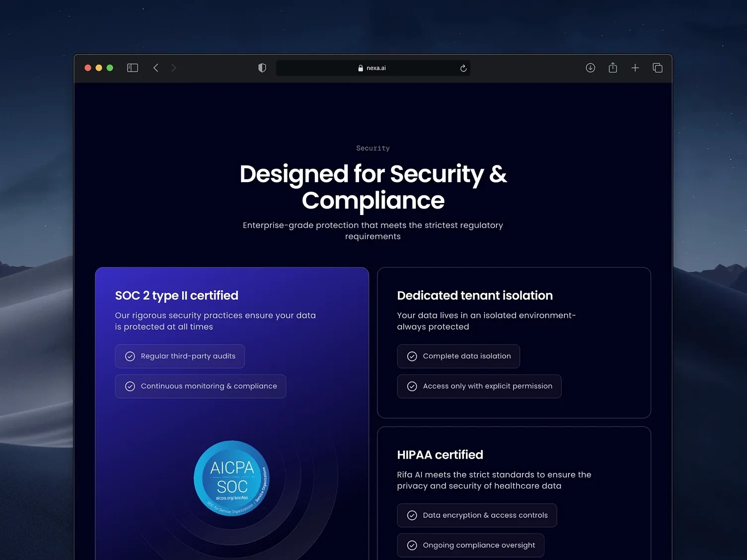
Task: Click the check icon beside Access only with explicit permission
Action: [412, 386]
